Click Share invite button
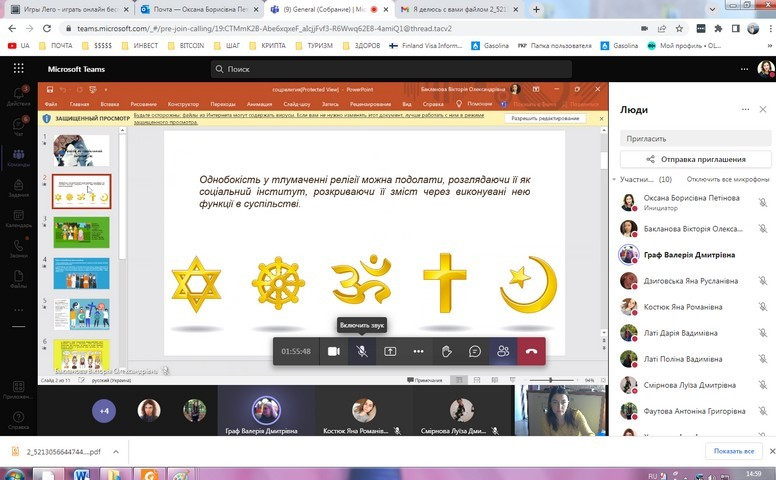Image resolution: width=776 pixels, height=480 pixels. pos(695,159)
